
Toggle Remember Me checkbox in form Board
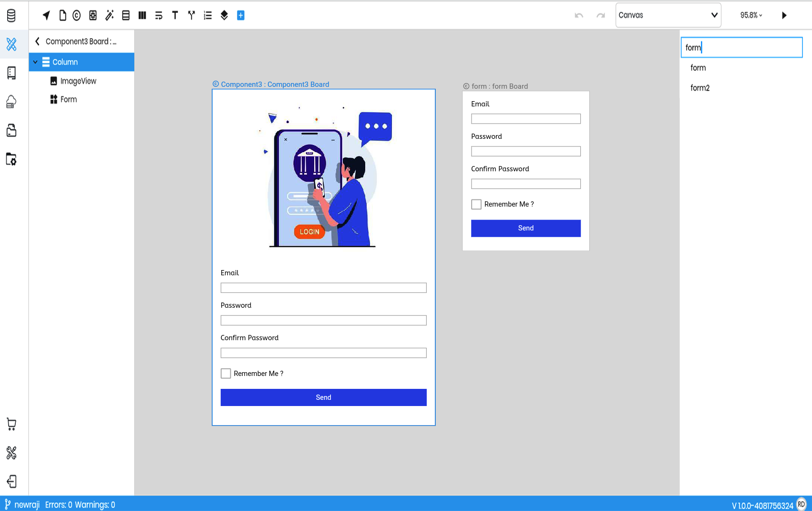[476, 204]
